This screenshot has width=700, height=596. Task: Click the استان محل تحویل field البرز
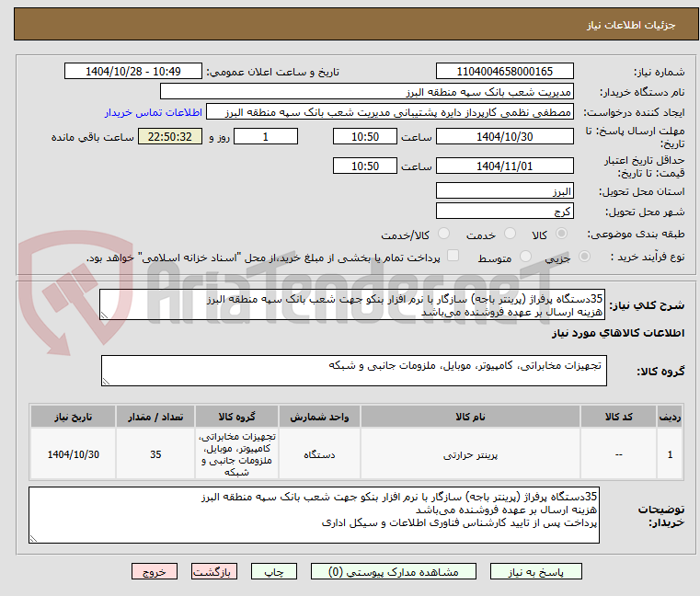pyautogui.click(x=504, y=191)
